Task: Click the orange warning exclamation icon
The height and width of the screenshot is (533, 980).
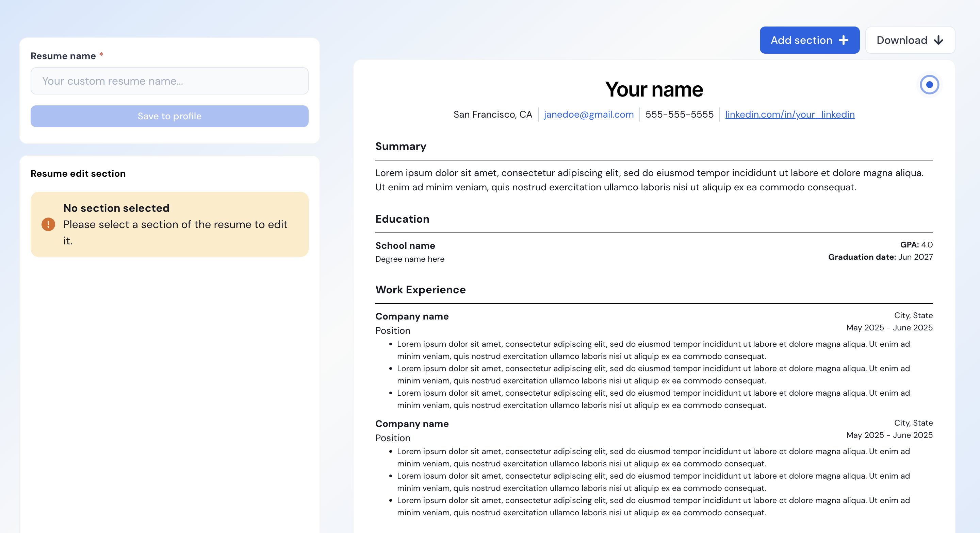Action: pyautogui.click(x=48, y=224)
